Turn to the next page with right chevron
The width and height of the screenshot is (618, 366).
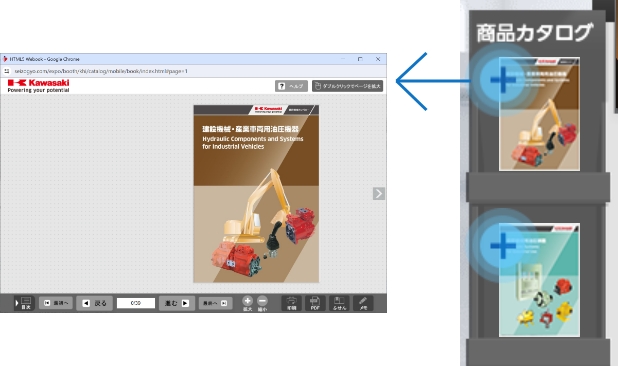pyautogui.click(x=378, y=193)
